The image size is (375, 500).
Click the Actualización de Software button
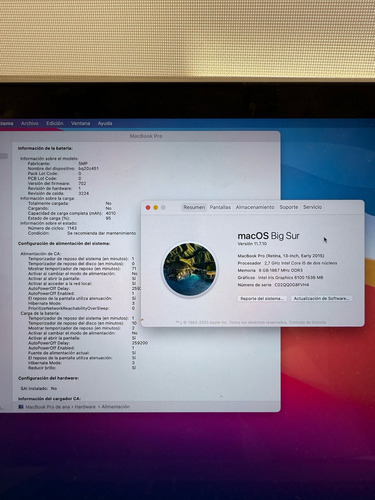[321, 298]
